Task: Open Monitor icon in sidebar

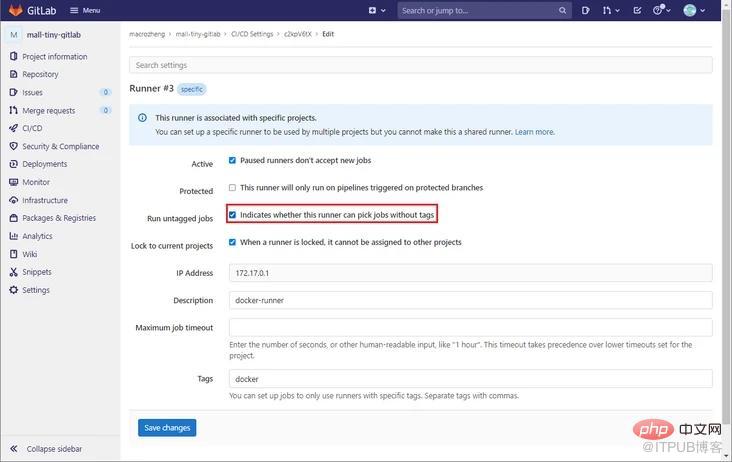Action: [14, 182]
